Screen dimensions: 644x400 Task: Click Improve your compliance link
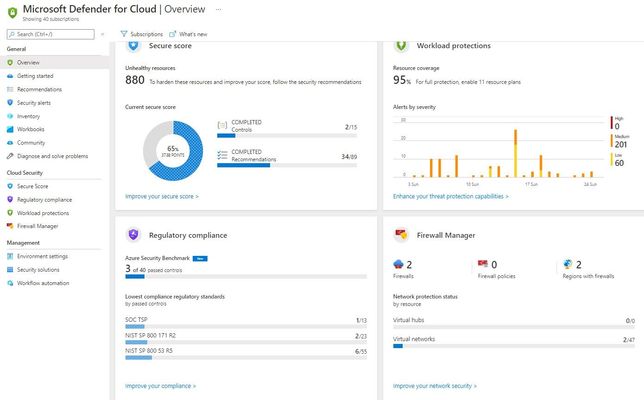tap(161, 386)
